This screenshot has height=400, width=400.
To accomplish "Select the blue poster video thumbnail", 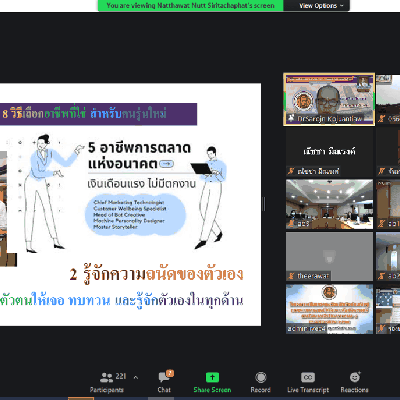I will [329, 309].
